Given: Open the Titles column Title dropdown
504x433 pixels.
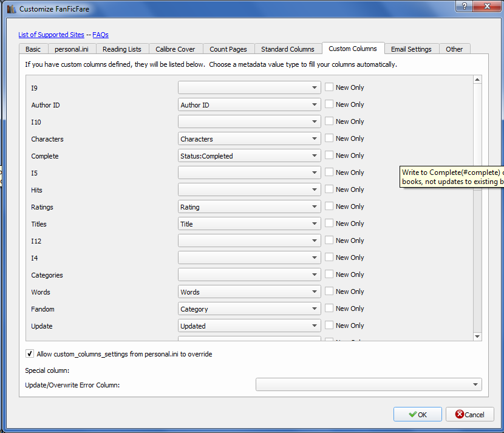Looking at the screenshot, I should tap(250, 223).
